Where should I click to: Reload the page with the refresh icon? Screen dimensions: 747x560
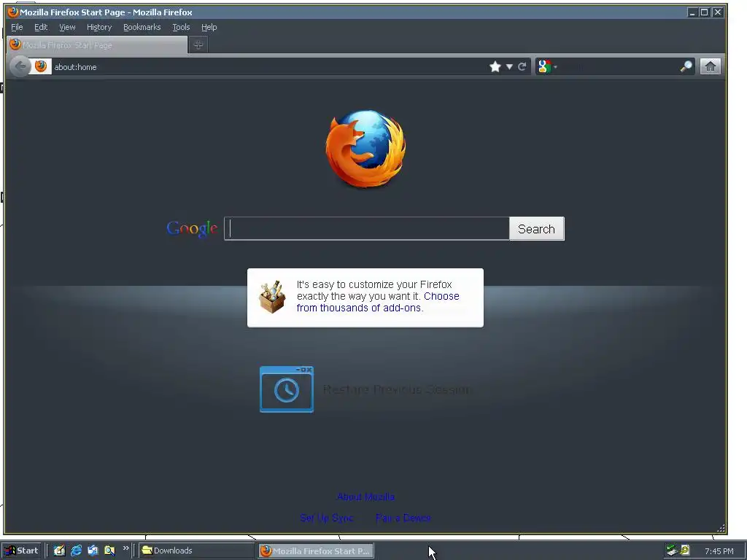pyautogui.click(x=522, y=66)
